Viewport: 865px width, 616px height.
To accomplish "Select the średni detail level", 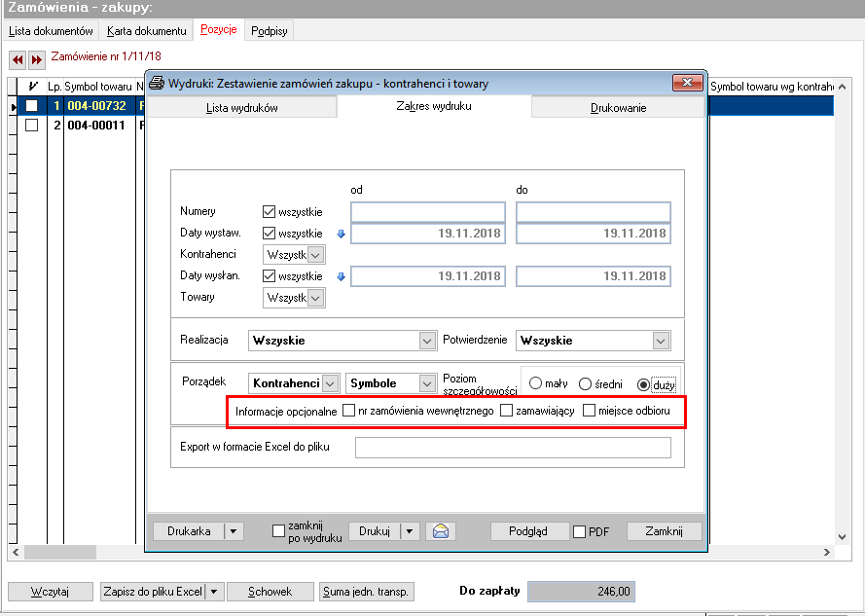I will pyautogui.click(x=585, y=383).
